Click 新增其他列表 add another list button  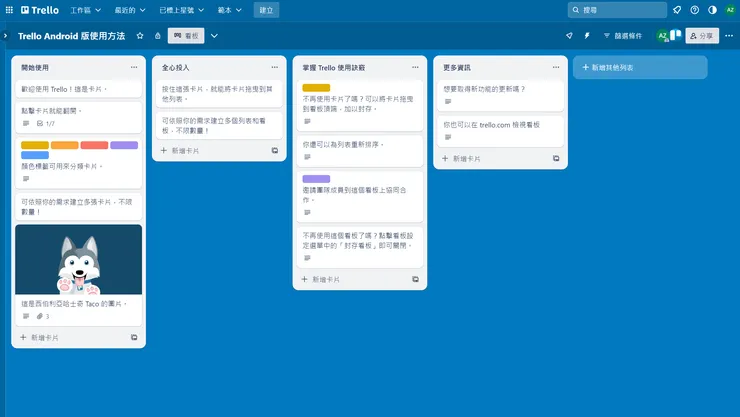point(640,67)
